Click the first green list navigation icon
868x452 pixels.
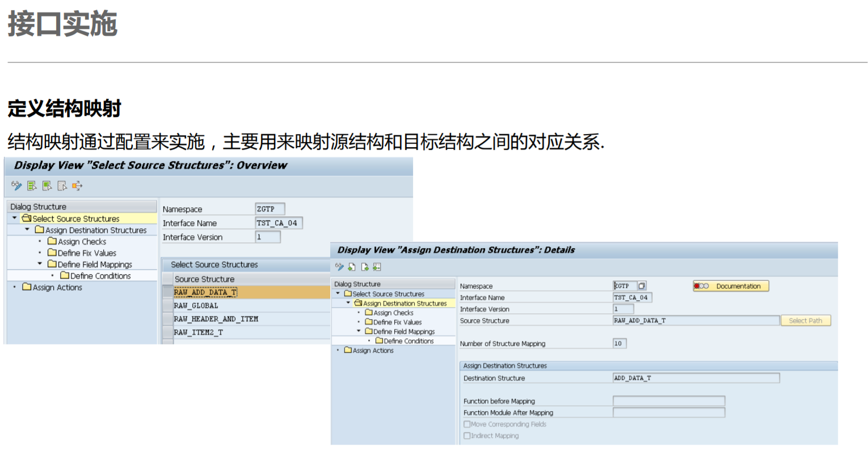click(32, 186)
